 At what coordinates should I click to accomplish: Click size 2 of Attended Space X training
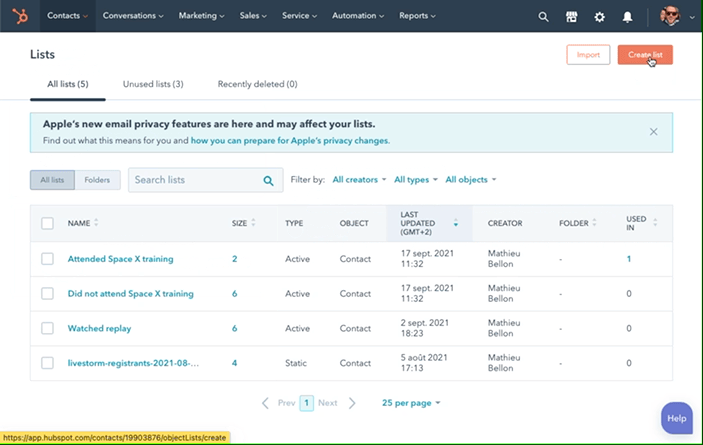tap(234, 259)
